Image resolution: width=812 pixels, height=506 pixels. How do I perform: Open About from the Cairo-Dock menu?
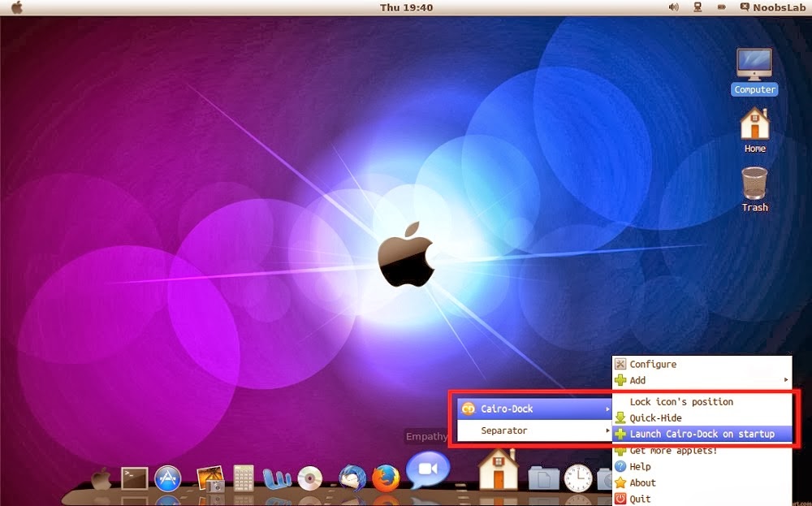click(x=702, y=482)
